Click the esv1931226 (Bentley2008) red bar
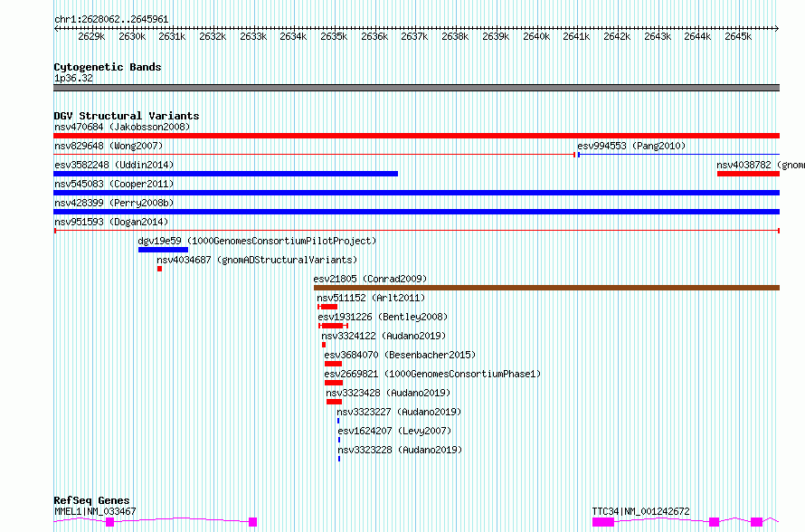805x532 pixels. coord(333,326)
